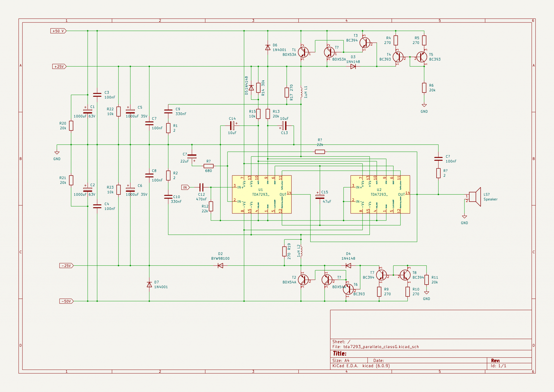554x392 pixels.
Task: Select transistor T5 BC393 symbol
Action: pyautogui.click(x=422, y=57)
